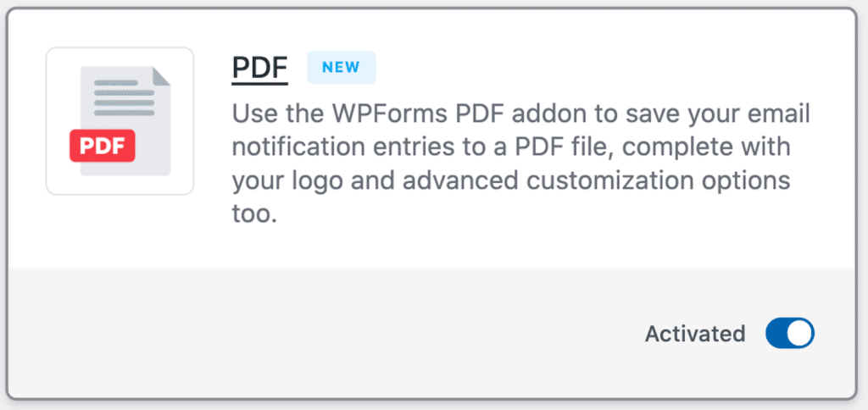Select the white thumbnail box framing the PDF icon

click(x=120, y=121)
